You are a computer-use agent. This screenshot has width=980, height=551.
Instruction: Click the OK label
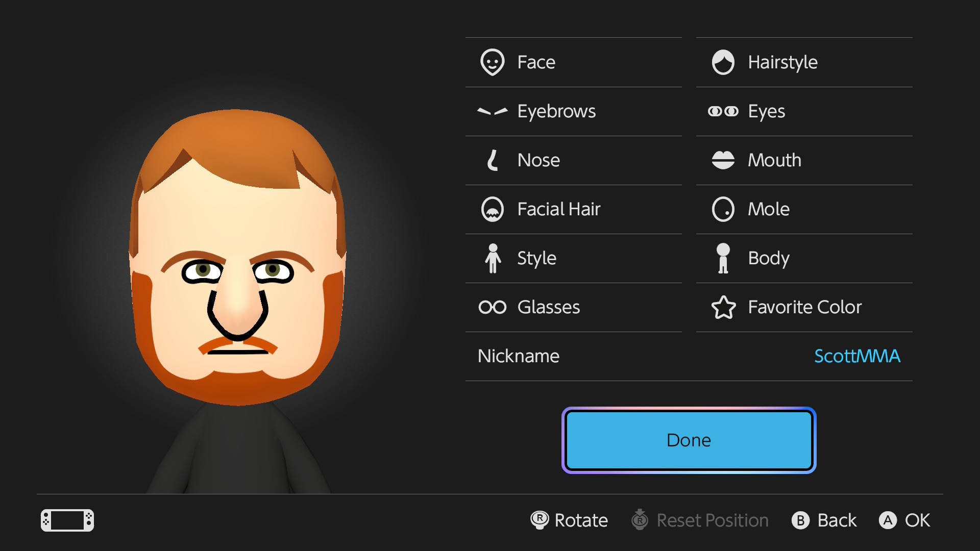coord(918,520)
